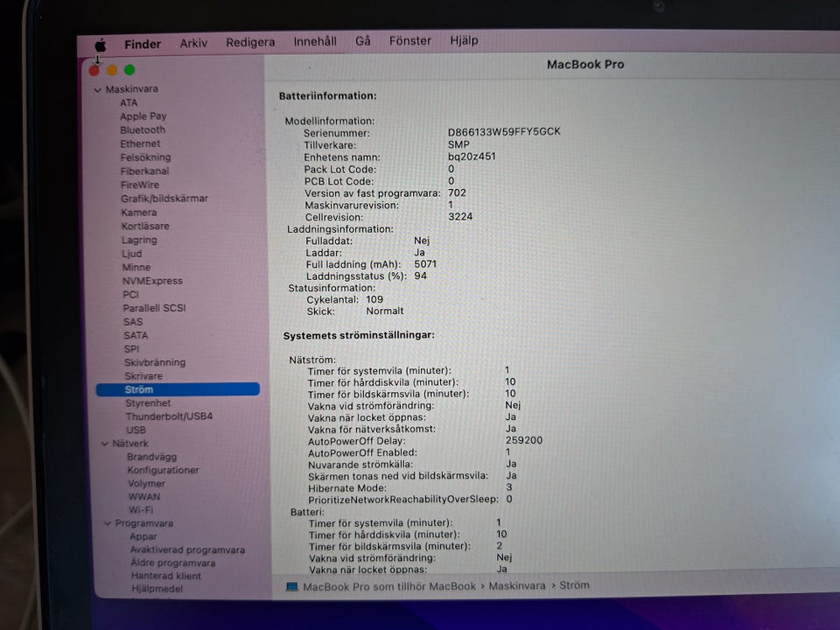
Task: Select Felsökning in the sidebar
Action: click(x=145, y=157)
